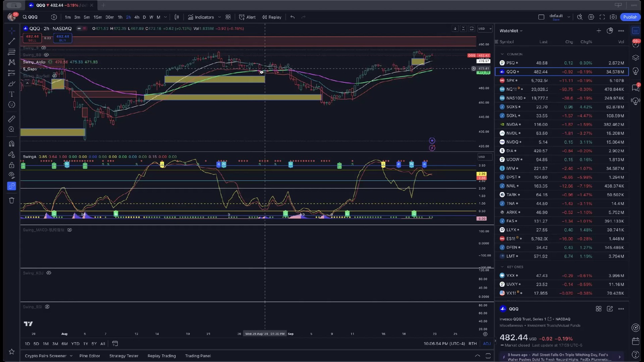Select the zoom in tool
Viewport: 644px width, 362px height.
point(12,129)
